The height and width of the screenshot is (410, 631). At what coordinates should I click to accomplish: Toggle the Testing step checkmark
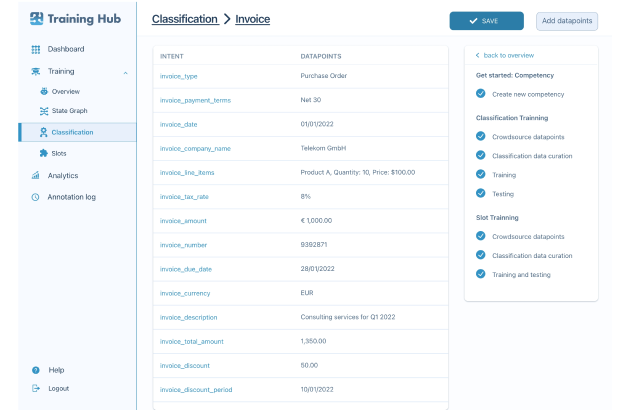[x=481, y=193]
